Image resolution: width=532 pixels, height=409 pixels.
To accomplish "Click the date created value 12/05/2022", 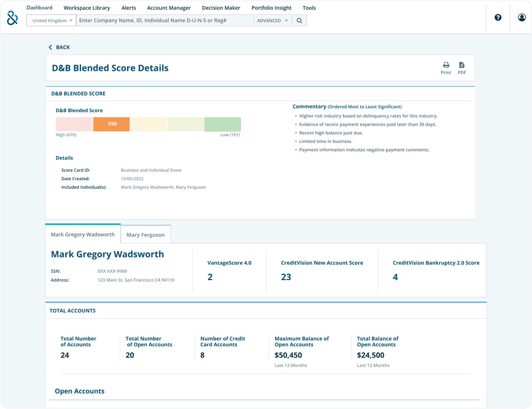I will (132, 179).
